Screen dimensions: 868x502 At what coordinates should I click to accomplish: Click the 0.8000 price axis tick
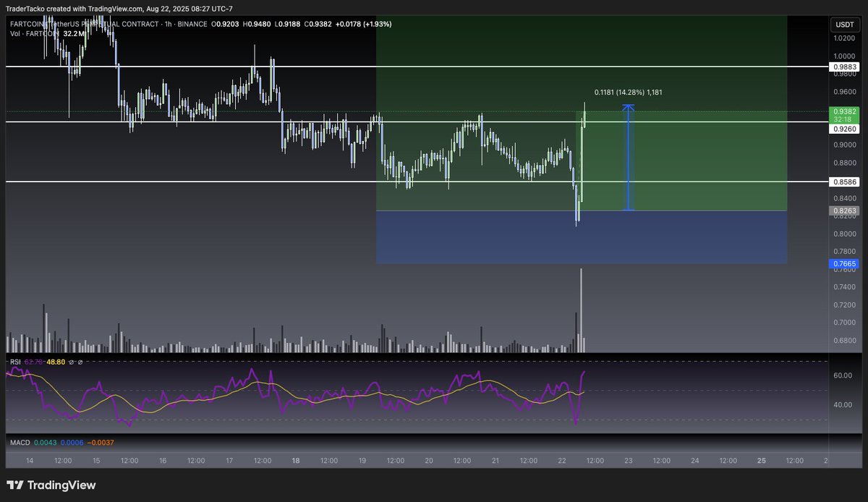[x=844, y=234]
